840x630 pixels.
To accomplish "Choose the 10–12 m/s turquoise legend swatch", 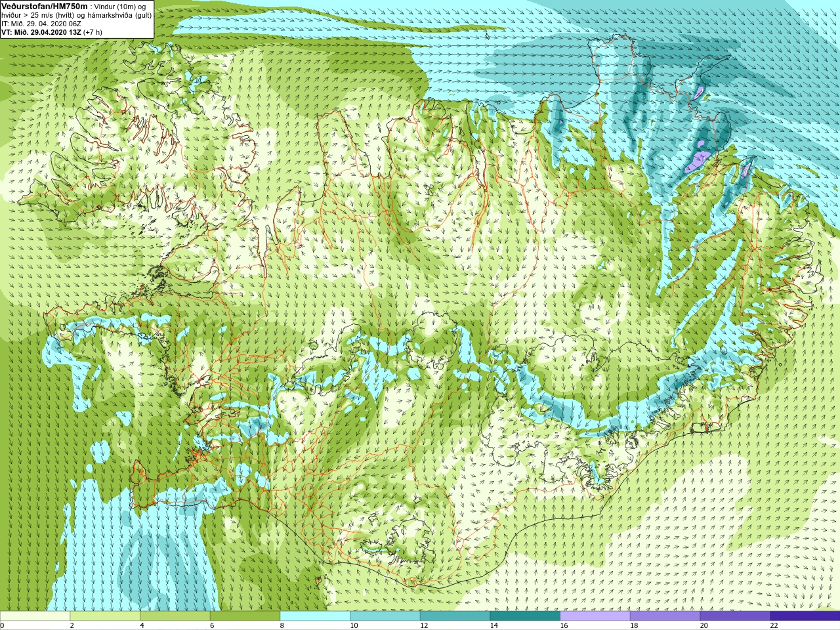I will click(385, 616).
